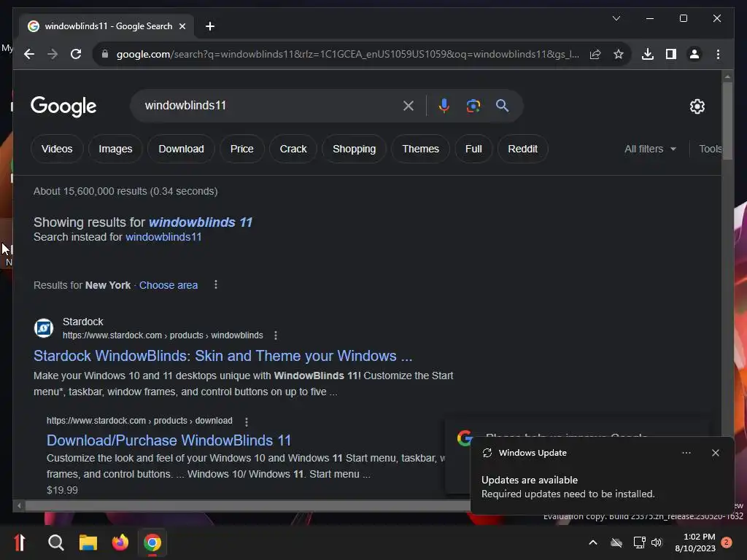The image size is (747, 560).
Task: Open Chrome downloads icon
Action: tap(648, 54)
